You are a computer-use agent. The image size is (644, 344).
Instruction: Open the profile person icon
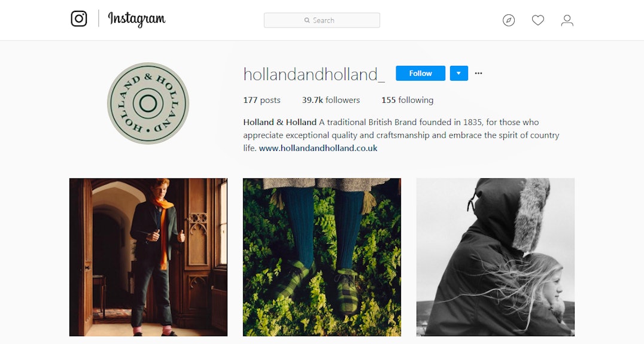pos(567,20)
